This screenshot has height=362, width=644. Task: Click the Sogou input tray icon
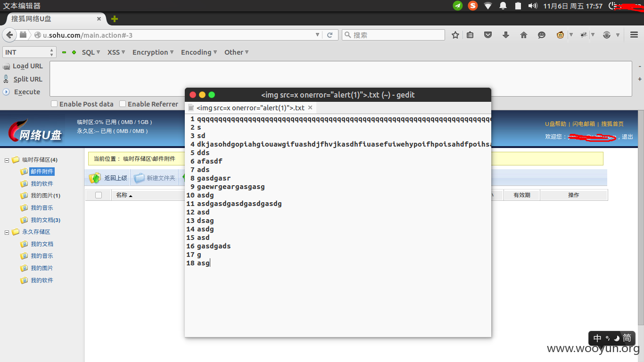tap(473, 6)
